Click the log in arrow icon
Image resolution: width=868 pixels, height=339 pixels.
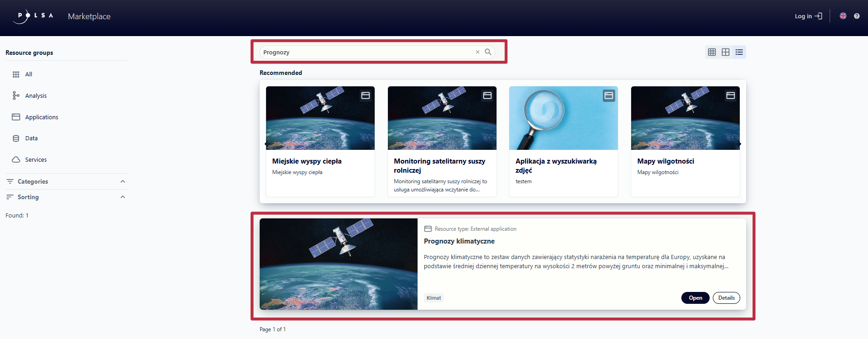818,16
